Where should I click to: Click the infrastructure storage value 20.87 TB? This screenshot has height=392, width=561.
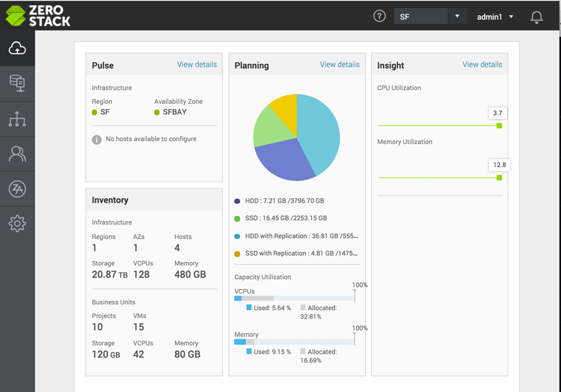coord(110,275)
